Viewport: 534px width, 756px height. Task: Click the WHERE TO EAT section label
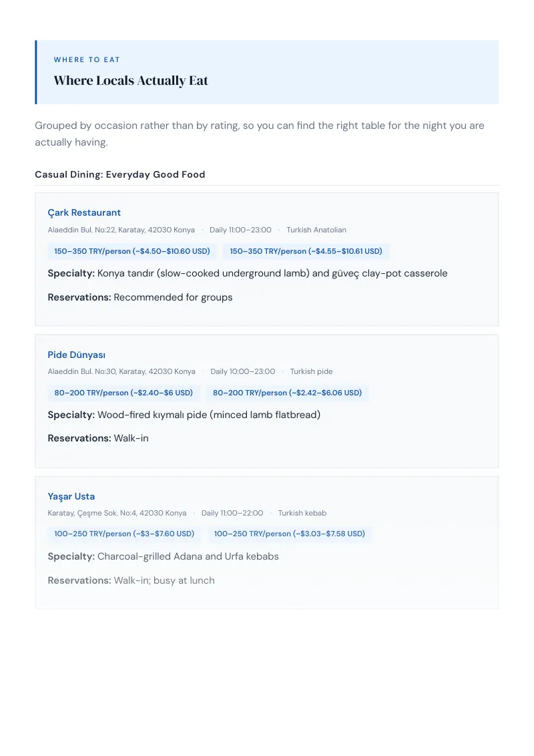tap(87, 60)
